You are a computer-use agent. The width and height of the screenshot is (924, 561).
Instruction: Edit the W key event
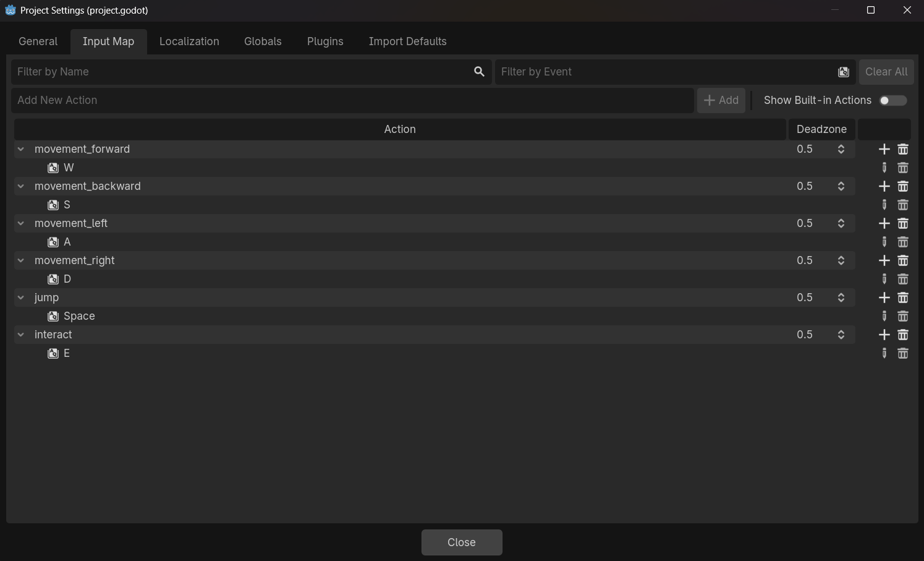(884, 168)
